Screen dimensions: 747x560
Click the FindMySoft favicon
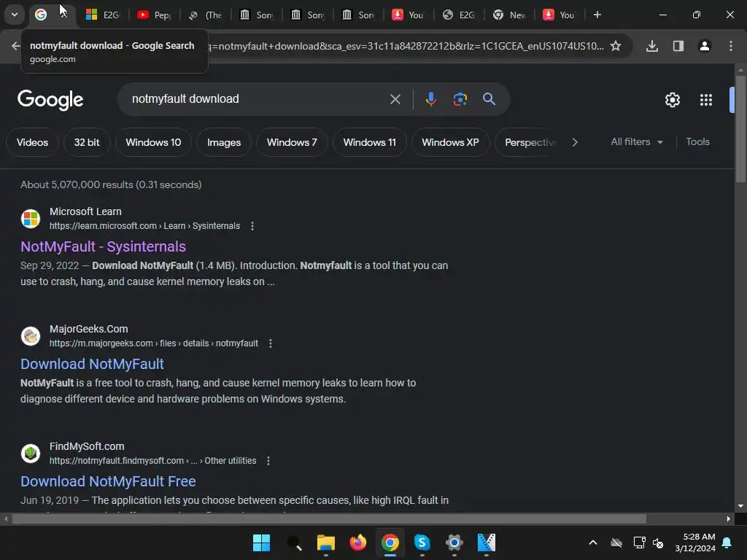pos(31,454)
